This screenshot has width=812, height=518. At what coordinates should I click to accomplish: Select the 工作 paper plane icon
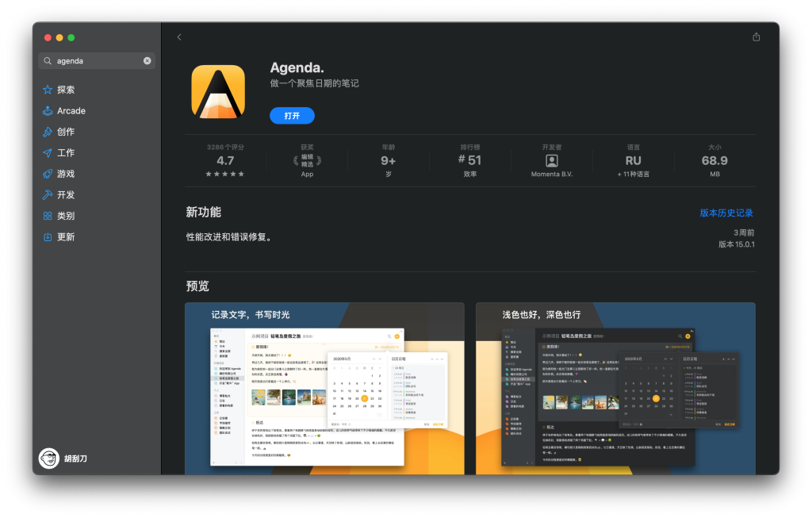(x=48, y=153)
